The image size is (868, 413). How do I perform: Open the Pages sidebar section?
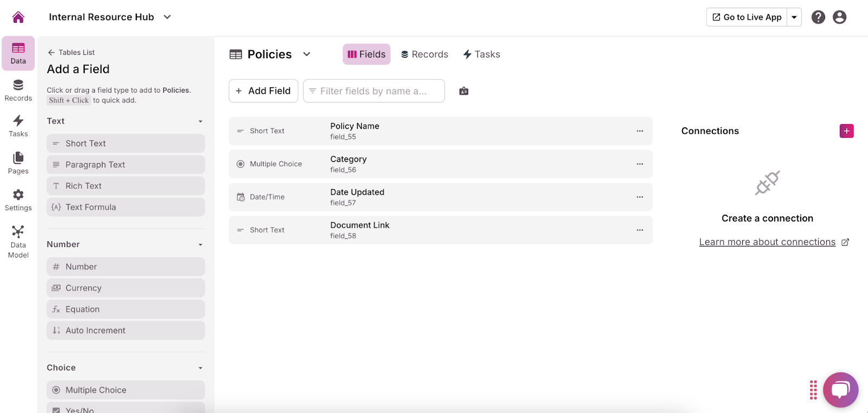[x=18, y=163]
